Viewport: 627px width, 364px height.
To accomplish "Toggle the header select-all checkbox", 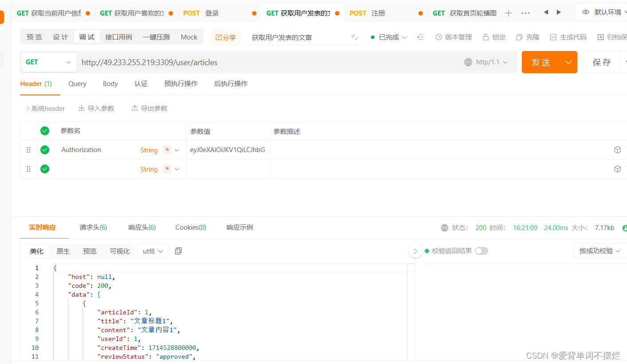I will [x=45, y=131].
